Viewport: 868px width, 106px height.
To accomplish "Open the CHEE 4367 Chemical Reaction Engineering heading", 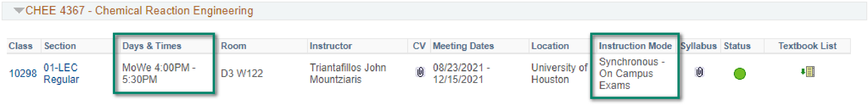I will 139,11.
